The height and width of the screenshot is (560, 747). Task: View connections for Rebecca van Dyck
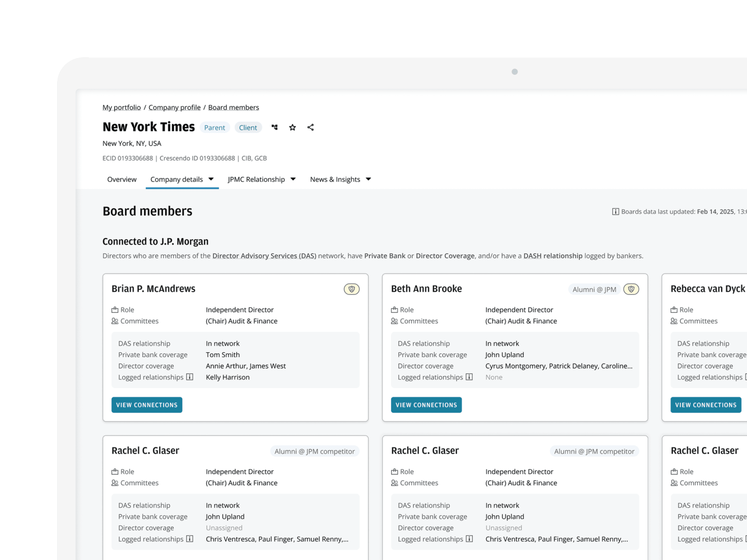coord(706,405)
